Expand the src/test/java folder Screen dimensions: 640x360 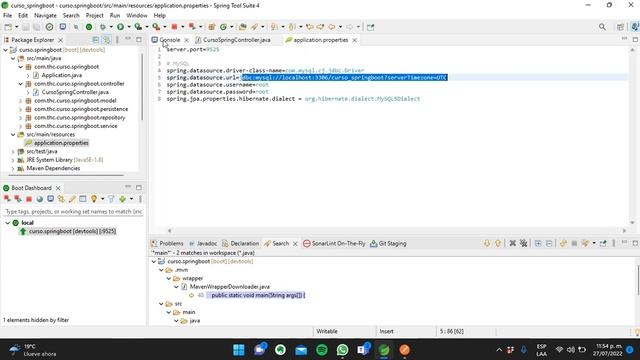pyautogui.click(x=13, y=151)
